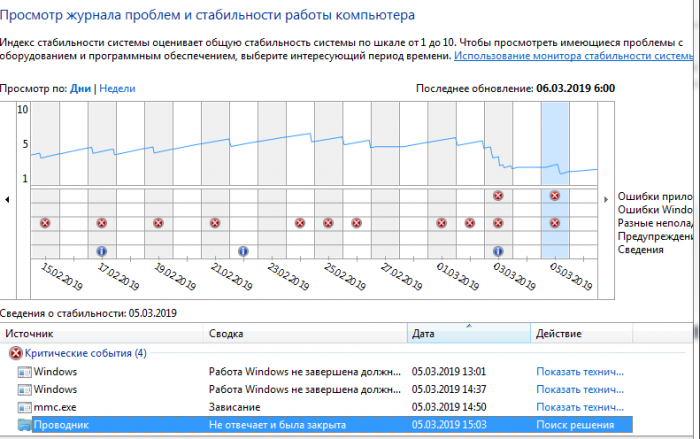Open Использование монитора стабильности системы help link
The height and width of the screenshot is (439, 700).
(574, 57)
